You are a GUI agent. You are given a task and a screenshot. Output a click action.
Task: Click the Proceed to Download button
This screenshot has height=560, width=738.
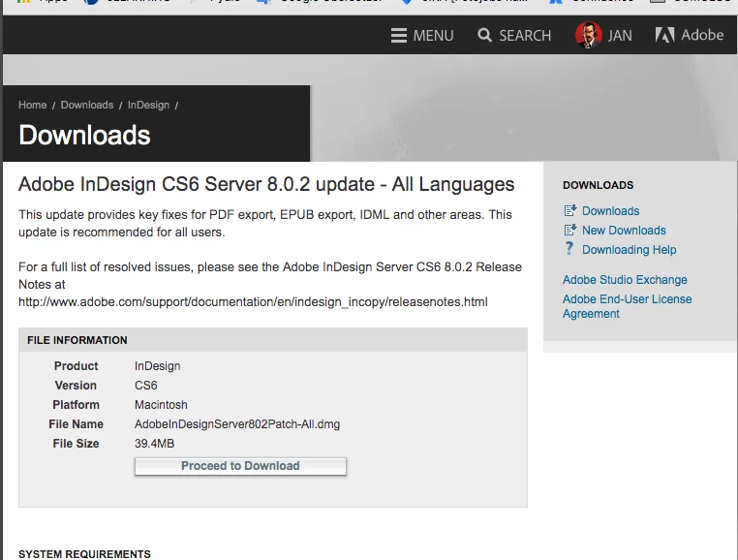coord(240,466)
